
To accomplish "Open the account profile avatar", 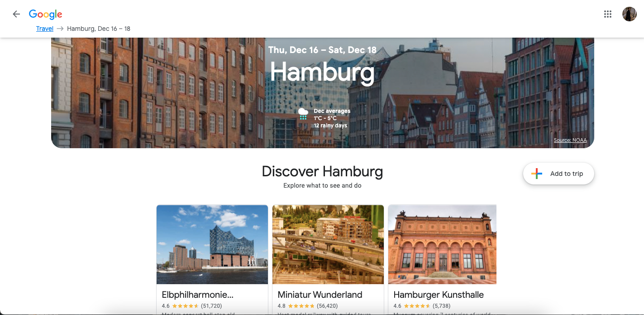I will (630, 14).
